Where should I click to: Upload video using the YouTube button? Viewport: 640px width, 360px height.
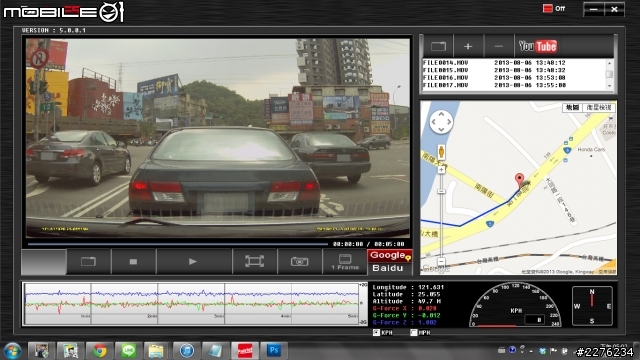coord(538,46)
